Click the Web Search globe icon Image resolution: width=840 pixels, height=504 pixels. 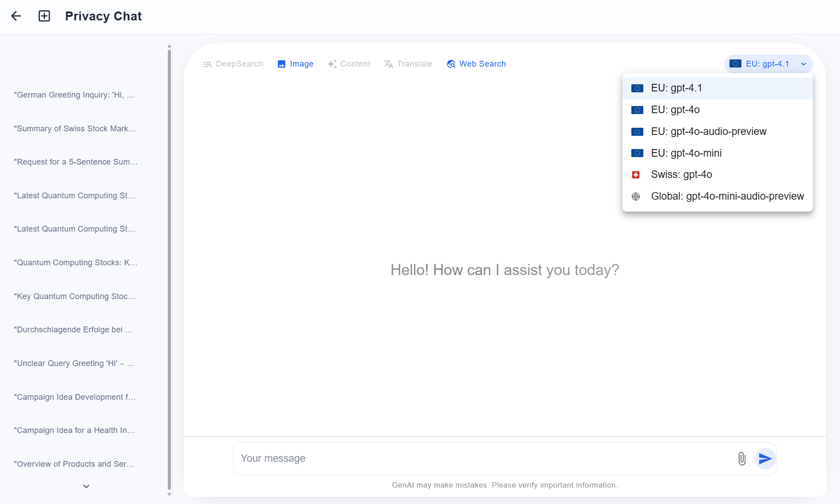(x=451, y=64)
